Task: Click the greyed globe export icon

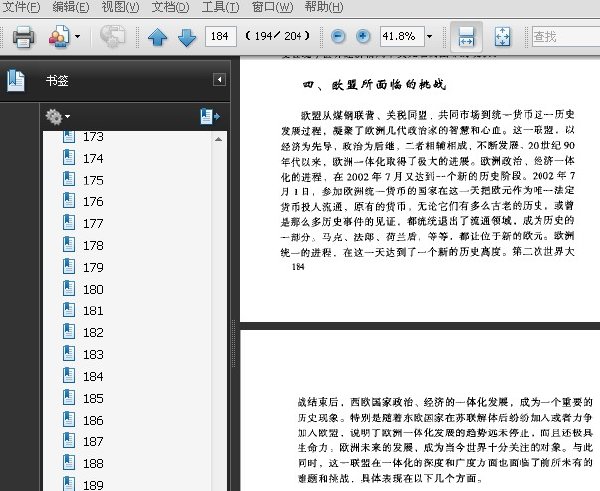Action: pyautogui.click(x=112, y=37)
